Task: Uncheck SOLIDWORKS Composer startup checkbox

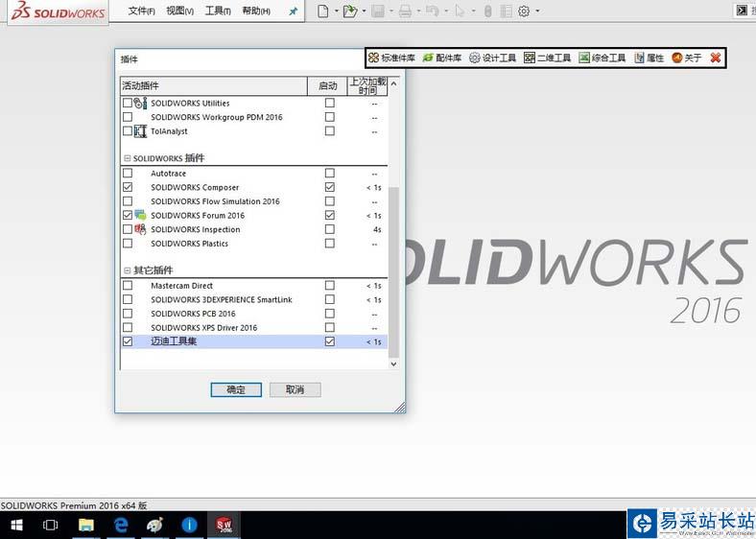Action: 330,187
